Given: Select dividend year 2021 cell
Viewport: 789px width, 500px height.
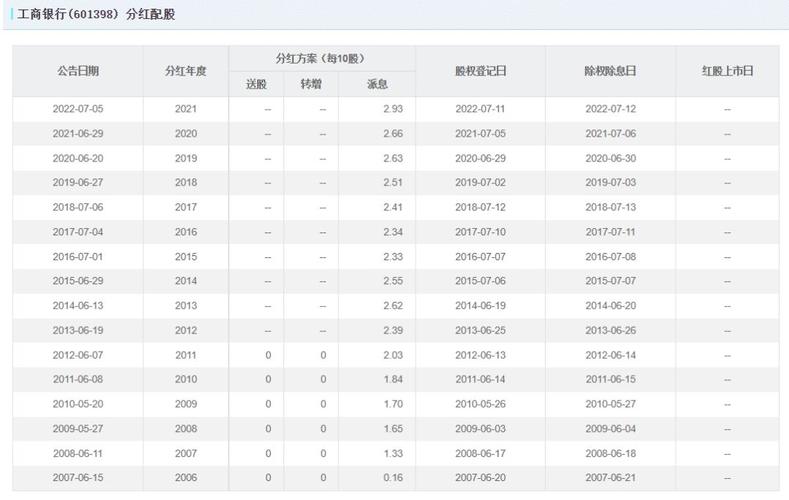Looking at the screenshot, I should point(186,109).
